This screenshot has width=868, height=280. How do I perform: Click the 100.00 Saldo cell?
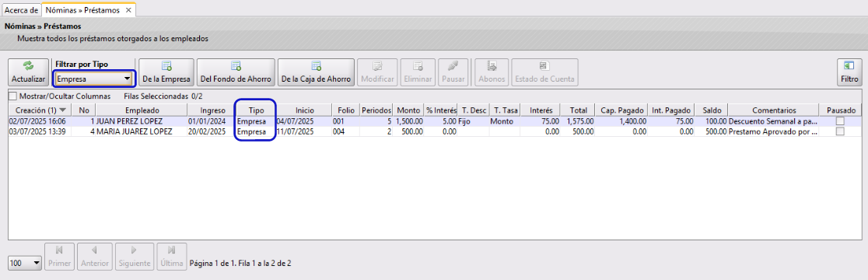pyautogui.click(x=712, y=121)
